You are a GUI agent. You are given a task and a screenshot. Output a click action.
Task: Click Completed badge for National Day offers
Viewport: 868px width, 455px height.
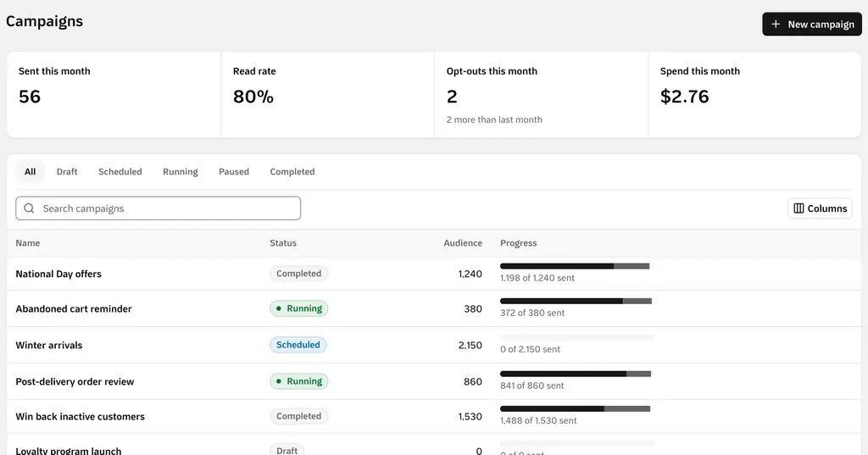tap(299, 274)
